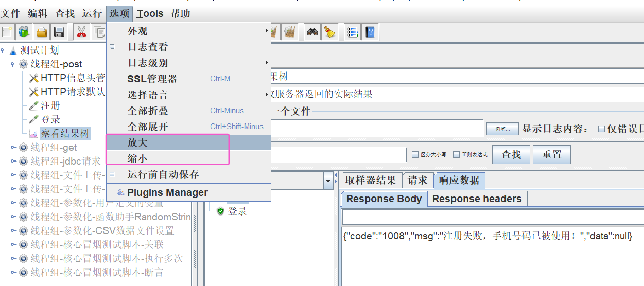Expand the 线程组-get tree node
This screenshot has height=286, width=644.
(x=13, y=148)
